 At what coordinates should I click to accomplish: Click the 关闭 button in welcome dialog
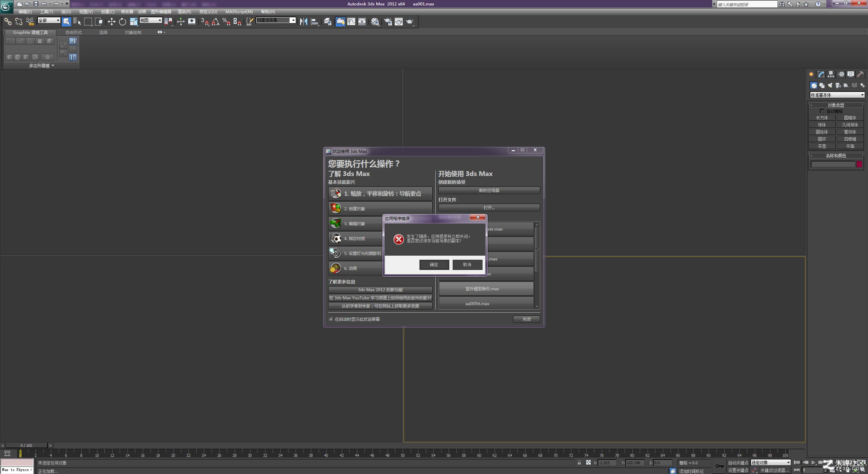coord(526,319)
